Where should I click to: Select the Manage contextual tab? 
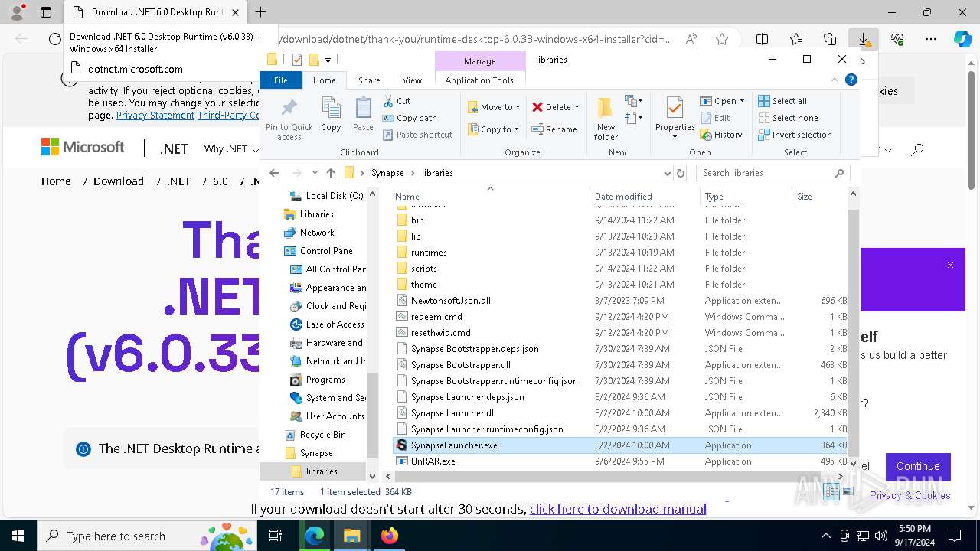tap(479, 61)
